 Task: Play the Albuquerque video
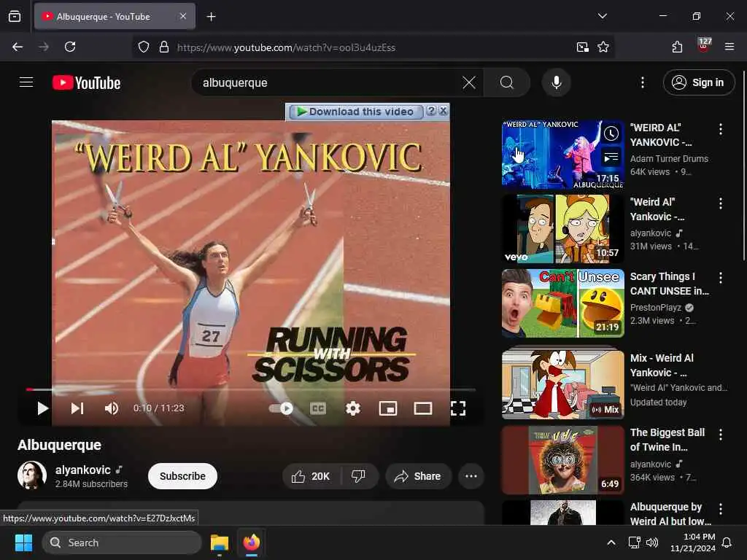point(42,408)
